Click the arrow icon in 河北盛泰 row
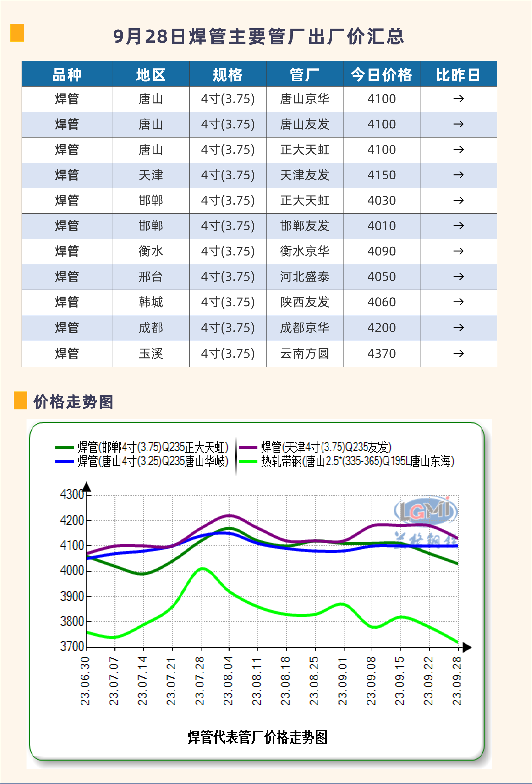Image resolution: width=532 pixels, height=784 pixels. 458,277
